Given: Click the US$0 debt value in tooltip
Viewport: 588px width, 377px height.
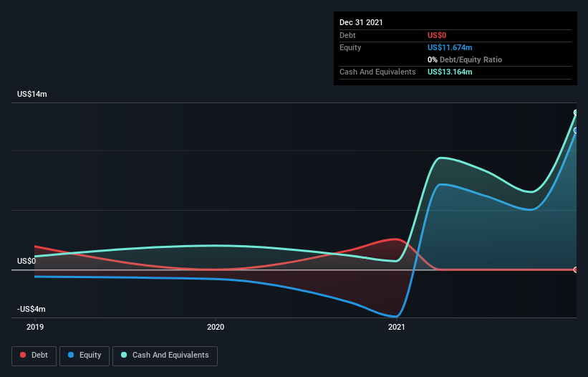Looking at the screenshot, I should (437, 35).
